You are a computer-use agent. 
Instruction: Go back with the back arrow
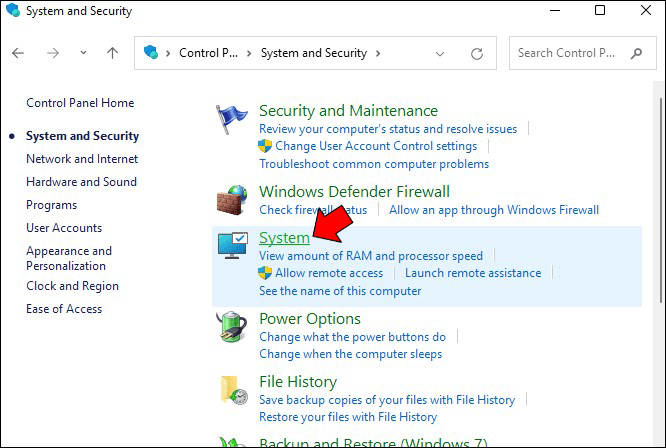[18, 53]
